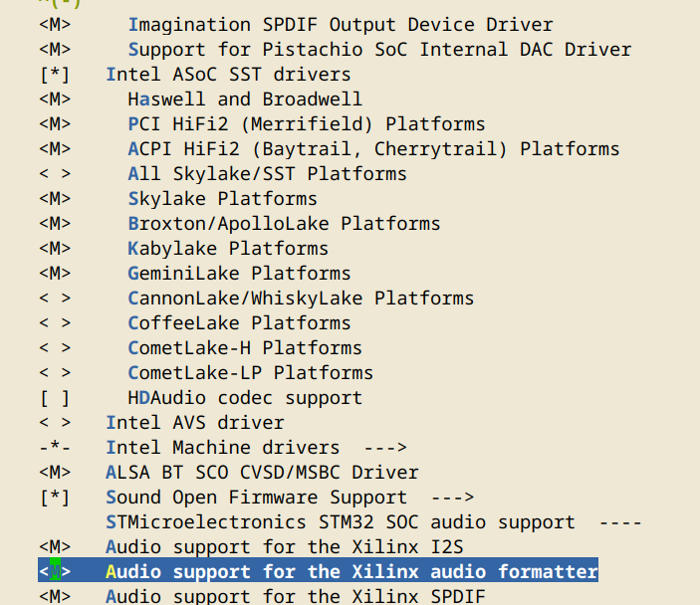This screenshot has width=700, height=605.
Task: Click the All Skylake/SST Platforms state brackets
Action: [55, 174]
